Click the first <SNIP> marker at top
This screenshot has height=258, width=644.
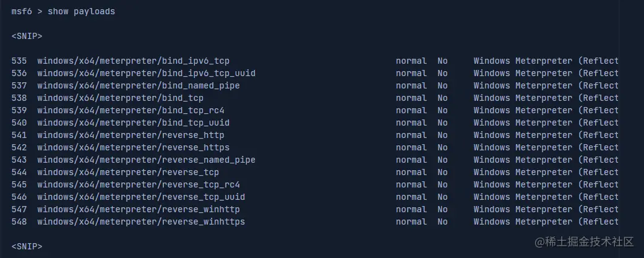(x=27, y=36)
